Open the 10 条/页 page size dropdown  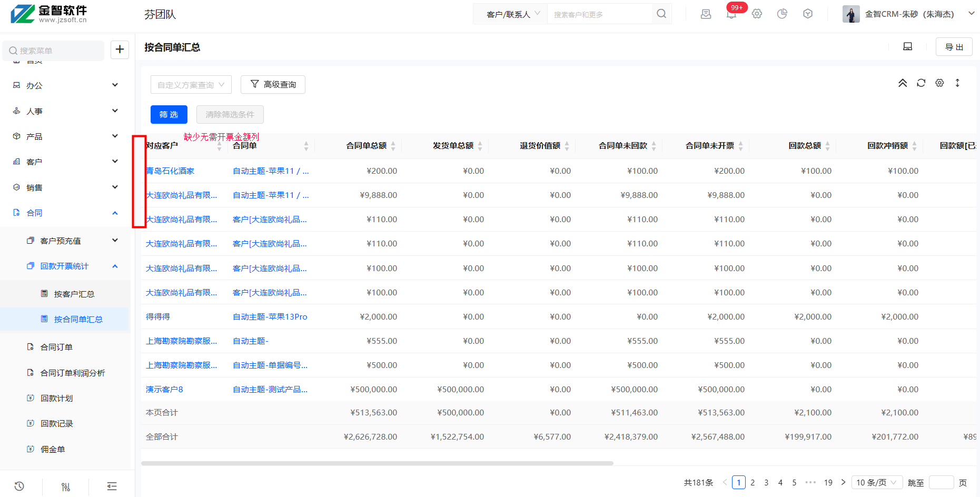click(876, 482)
